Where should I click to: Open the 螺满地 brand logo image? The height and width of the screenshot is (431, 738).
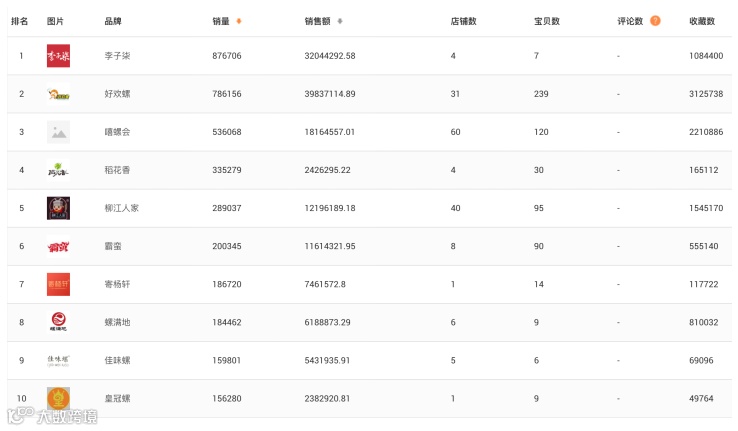tap(58, 322)
